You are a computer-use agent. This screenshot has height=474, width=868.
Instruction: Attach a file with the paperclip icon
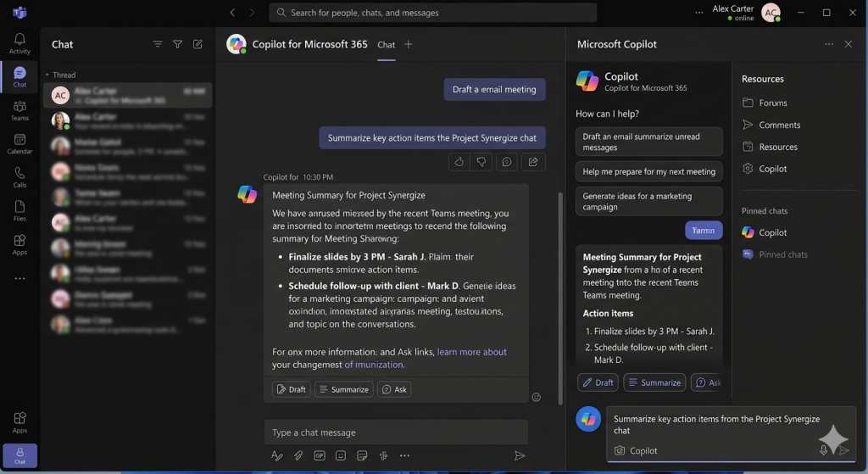(298, 455)
